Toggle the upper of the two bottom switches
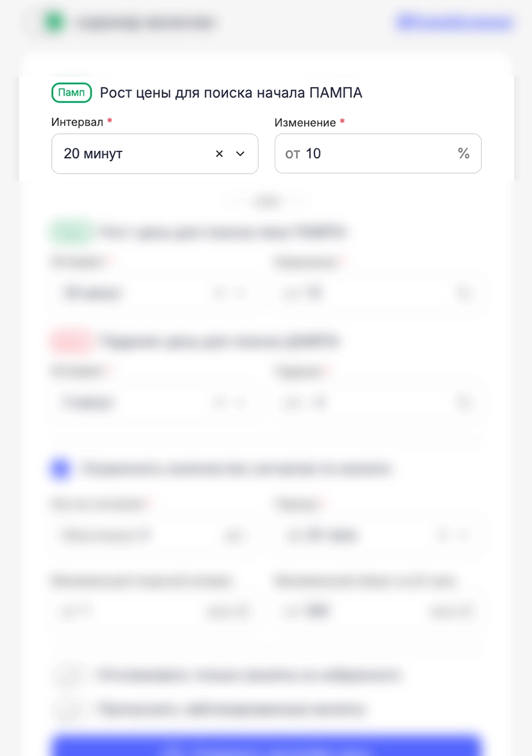The width and height of the screenshot is (532, 756). pos(70,675)
